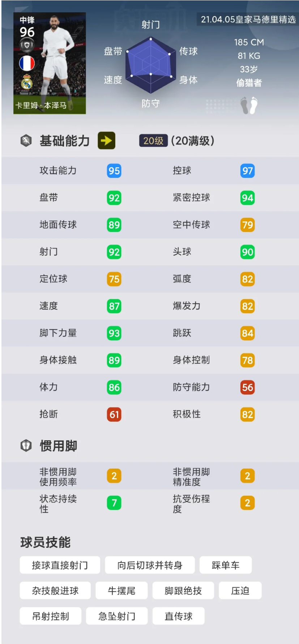Tap the 踩单车 skill tag
Viewport: 299px width, 644px height.
226,565
